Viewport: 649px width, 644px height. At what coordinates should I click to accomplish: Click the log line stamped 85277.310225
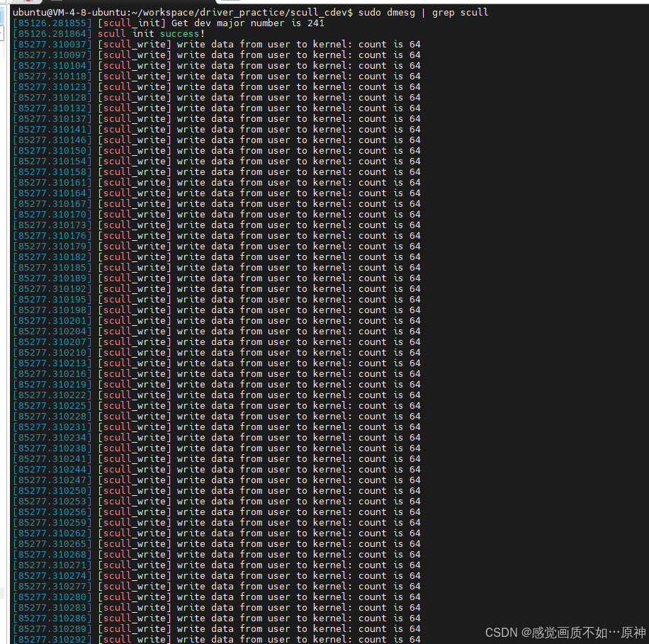[217, 406]
